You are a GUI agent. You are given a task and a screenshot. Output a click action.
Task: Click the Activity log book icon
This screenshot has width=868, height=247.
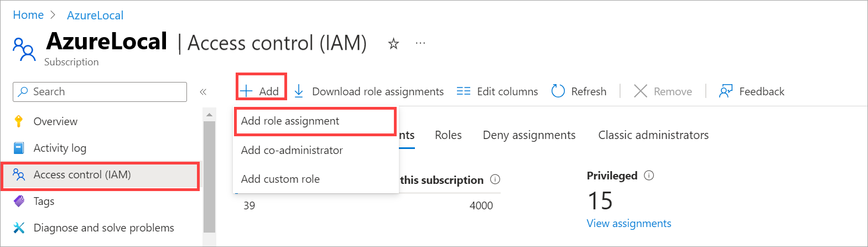[19, 148]
